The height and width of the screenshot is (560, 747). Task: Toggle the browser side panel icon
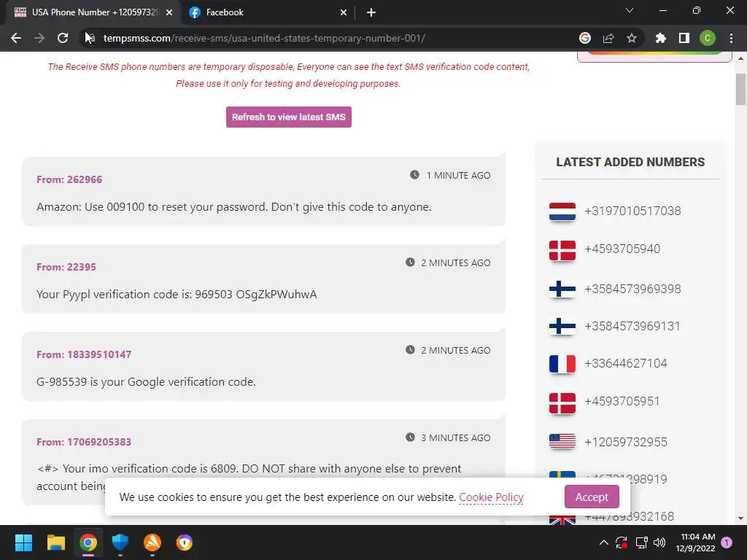[x=684, y=38]
